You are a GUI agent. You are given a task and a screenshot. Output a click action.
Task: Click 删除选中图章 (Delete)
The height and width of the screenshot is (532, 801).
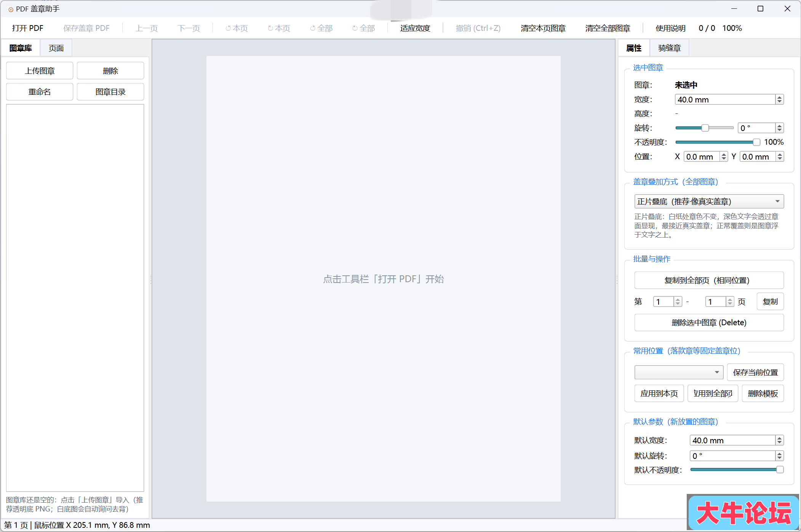point(709,323)
